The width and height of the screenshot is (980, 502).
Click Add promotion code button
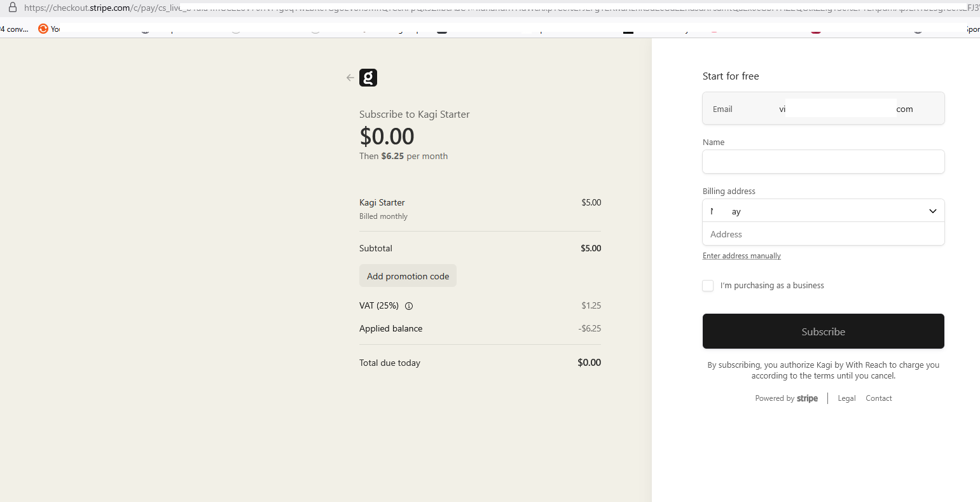pyautogui.click(x=408, y=276)
